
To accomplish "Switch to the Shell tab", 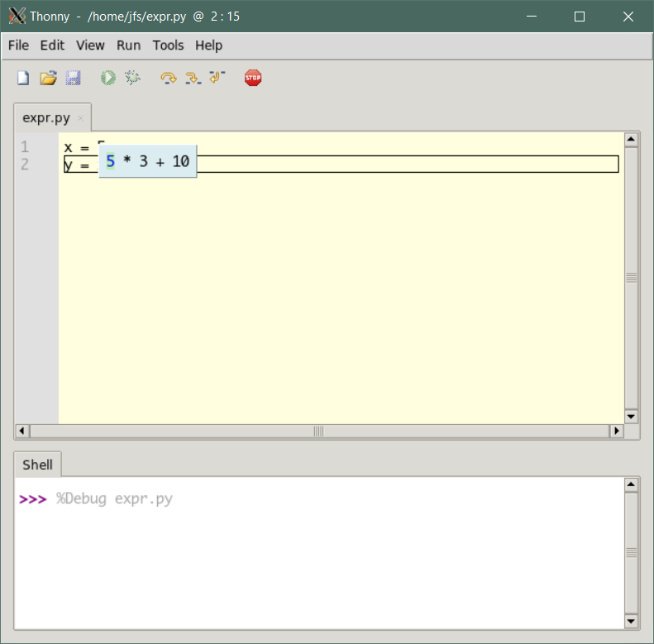I will pyautogui.click(x=37, y=465).
